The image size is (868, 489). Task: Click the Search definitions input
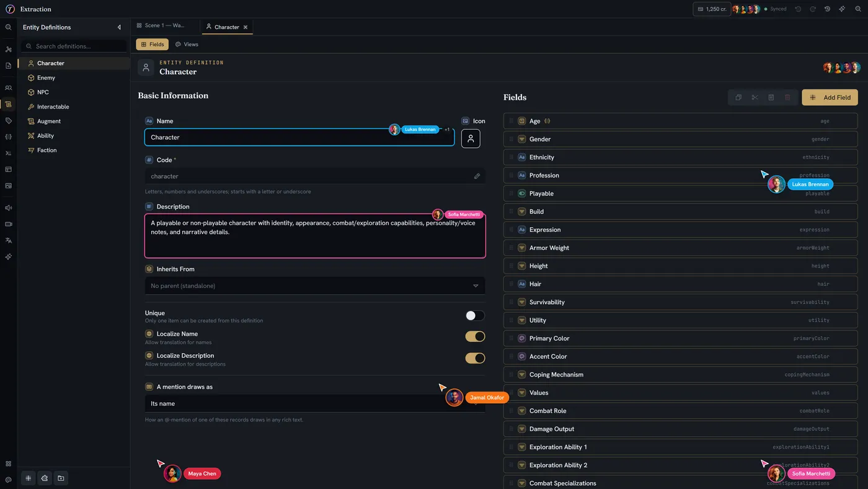pyautogui.click(x=74, y=46)
